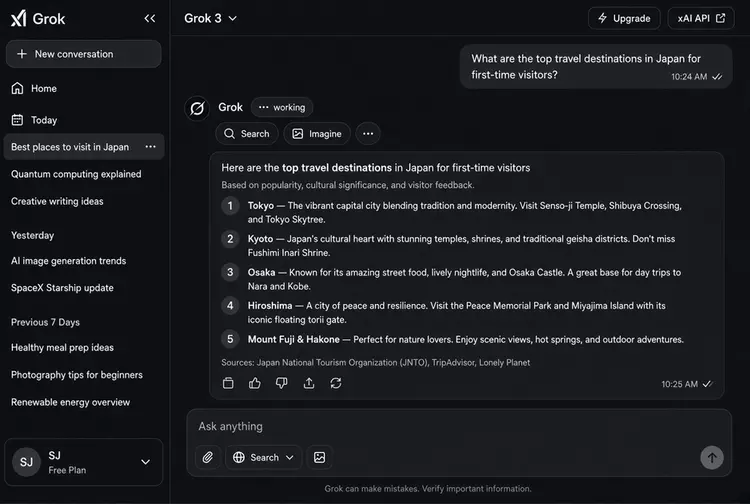750x504 pixels.
Task: Click the SJ avatar circle
Action: click(x=26, y=462)
